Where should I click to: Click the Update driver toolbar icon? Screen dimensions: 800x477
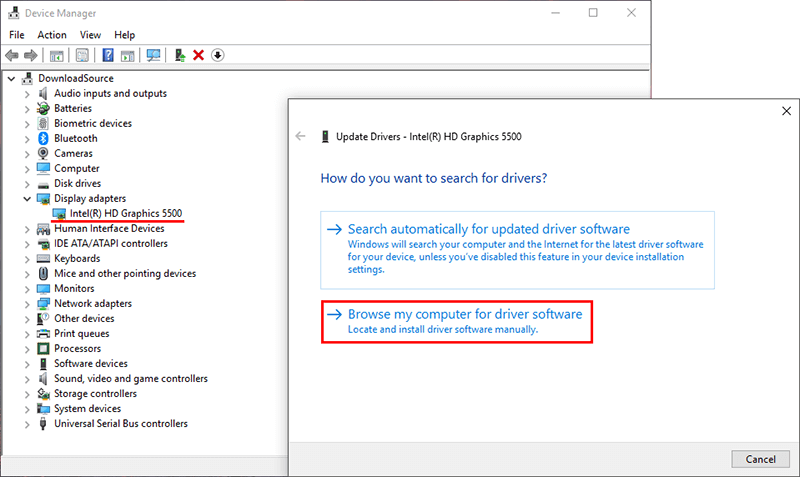pyautogui.click(x=179, y=55)
